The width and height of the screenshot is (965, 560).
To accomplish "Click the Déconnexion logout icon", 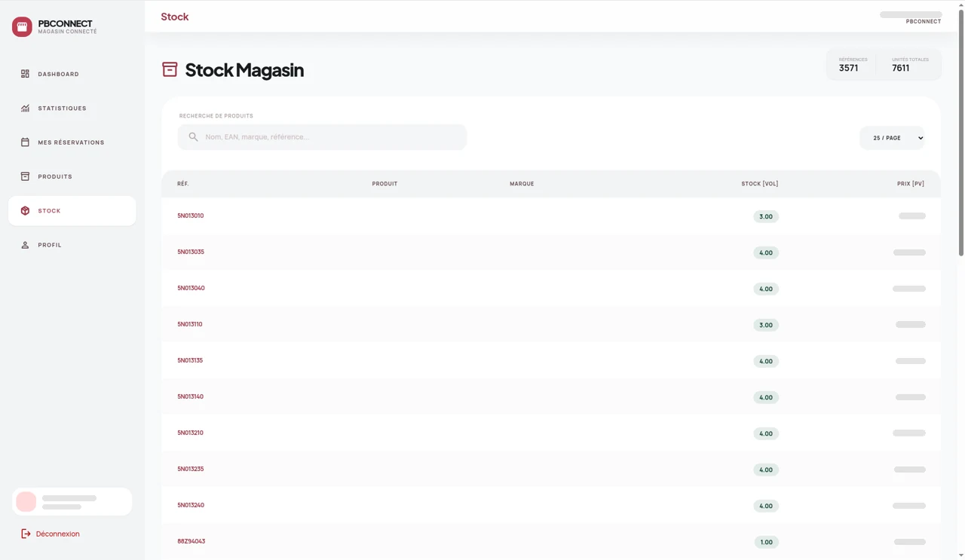I will [26, 534].
